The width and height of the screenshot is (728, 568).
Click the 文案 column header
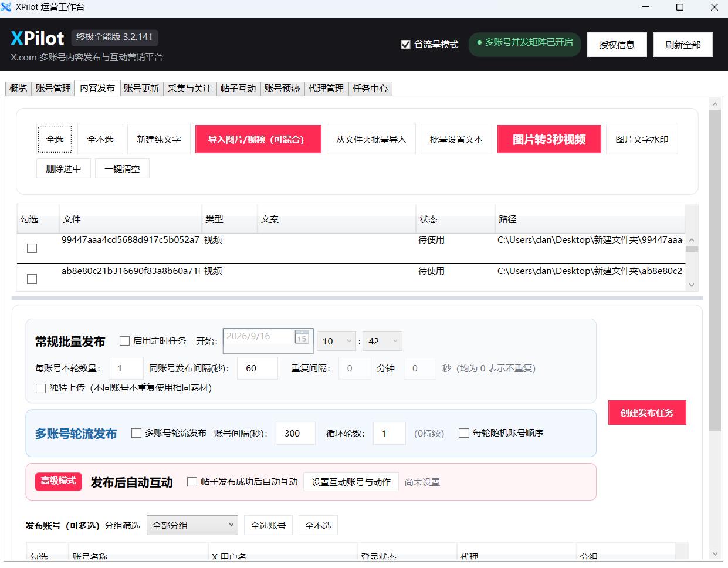(x=337, y=219)
